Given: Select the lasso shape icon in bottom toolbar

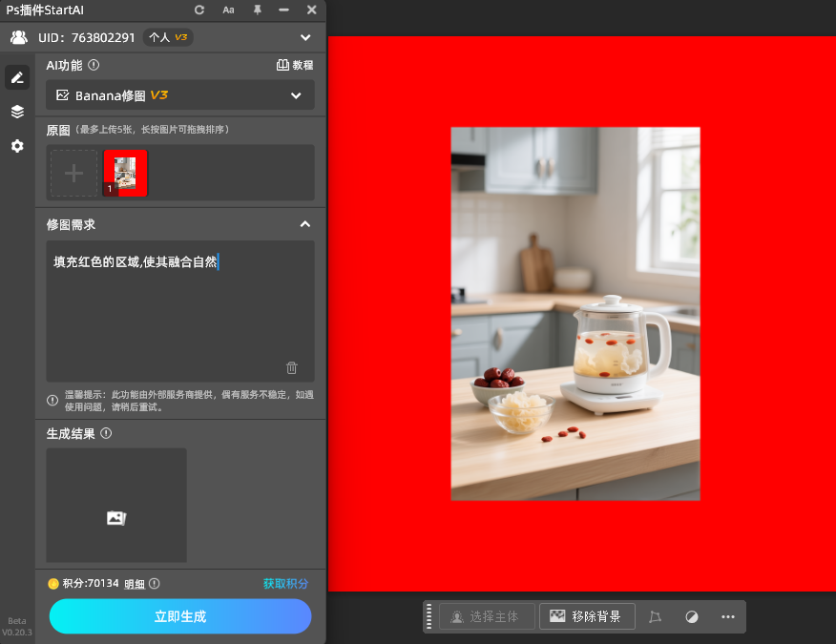Looking at the screenshot, I should click(655, 615).
